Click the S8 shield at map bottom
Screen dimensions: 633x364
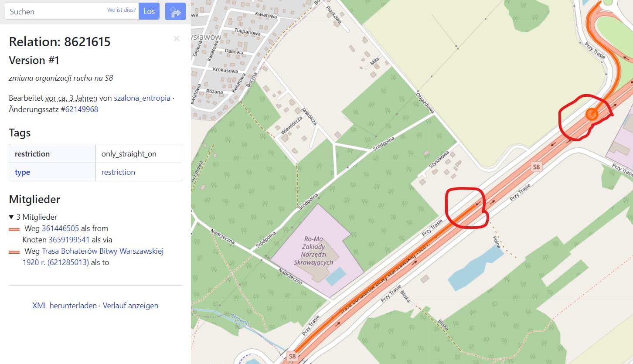click(292, 356)
